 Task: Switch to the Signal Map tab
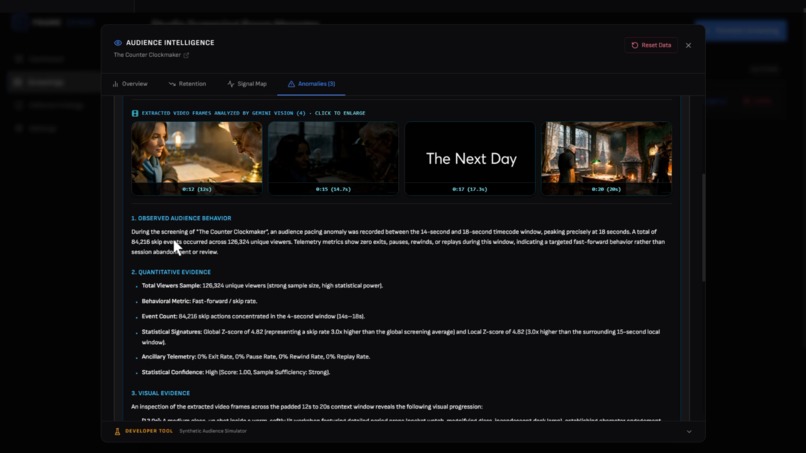pyautogui.click(x=247, y=84)
